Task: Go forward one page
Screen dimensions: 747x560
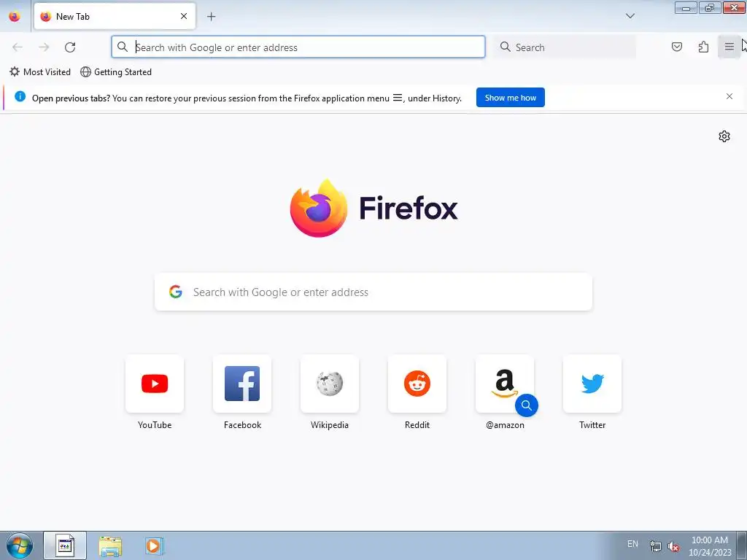Action: [44, 47]
